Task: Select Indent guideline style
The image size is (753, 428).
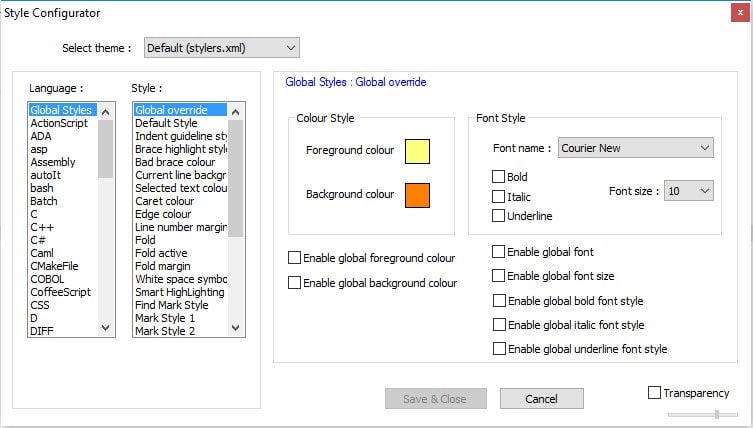Action: pyautogui.click(x=180, y=136)
